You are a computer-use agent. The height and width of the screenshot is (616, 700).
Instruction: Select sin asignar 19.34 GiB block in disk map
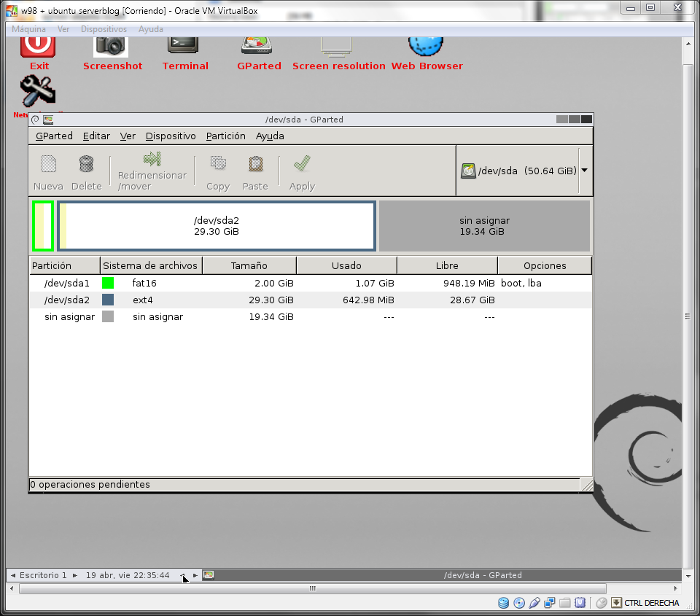click(x=484, y=226)
